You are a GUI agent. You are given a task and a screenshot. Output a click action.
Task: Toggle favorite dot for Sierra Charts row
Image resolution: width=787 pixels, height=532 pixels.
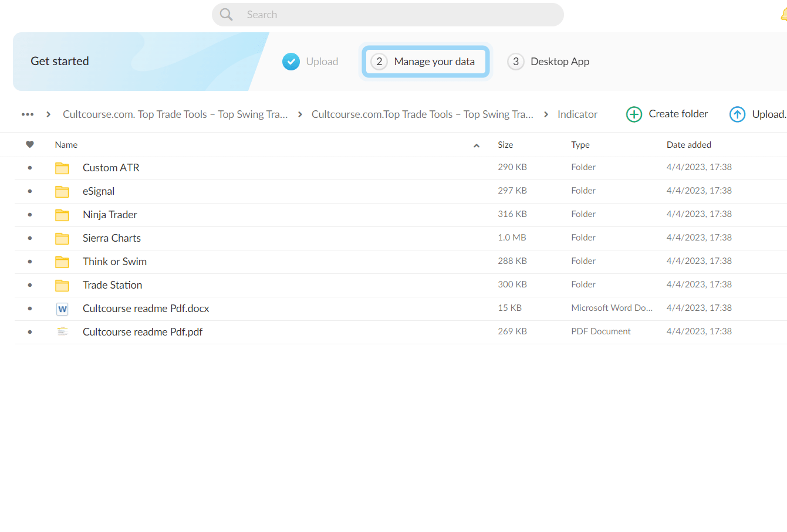(x=30, y=238)
